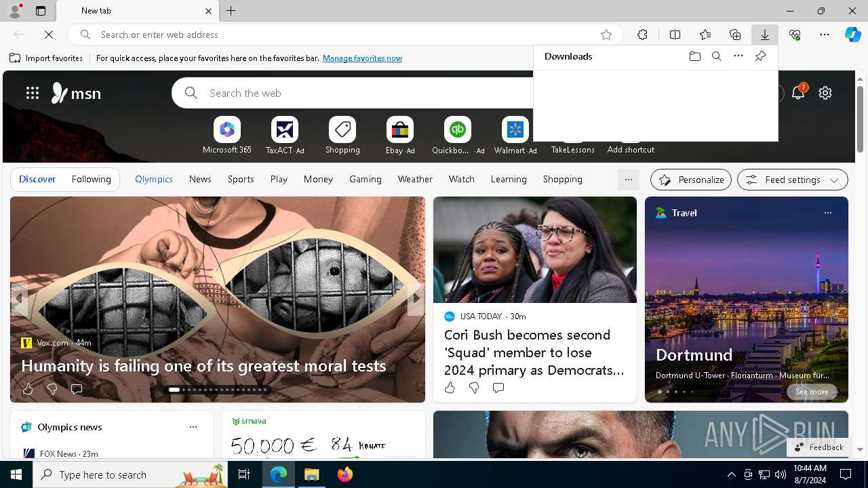
Task: Open the Favorites star-list icon
Action: click(x=705, y=35)
